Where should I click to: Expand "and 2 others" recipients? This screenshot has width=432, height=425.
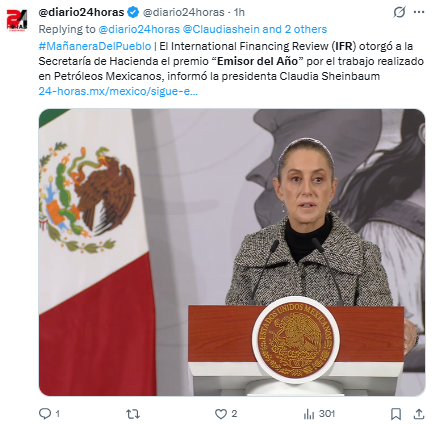coord(295,29)
